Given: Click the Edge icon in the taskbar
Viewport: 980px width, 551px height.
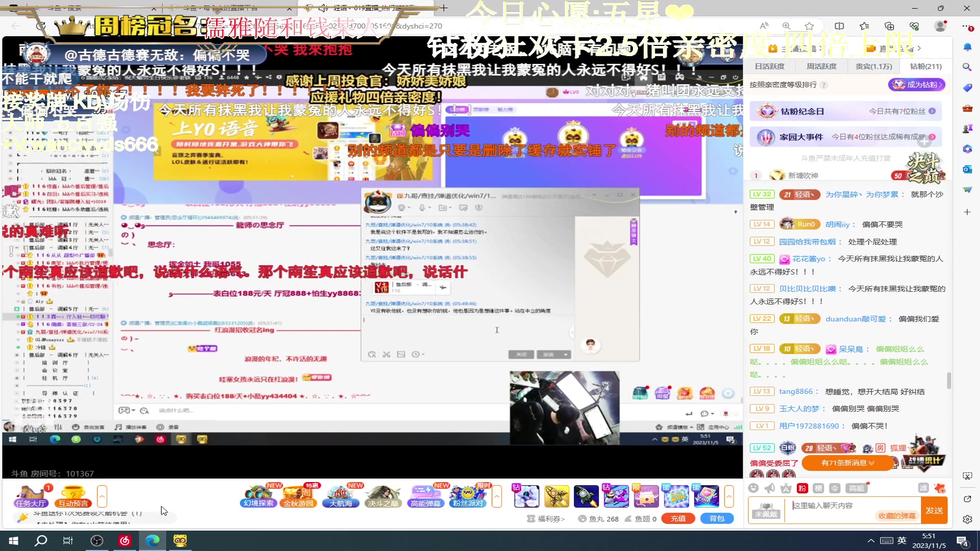Looking at the screenshot, I should pos(152,541).
